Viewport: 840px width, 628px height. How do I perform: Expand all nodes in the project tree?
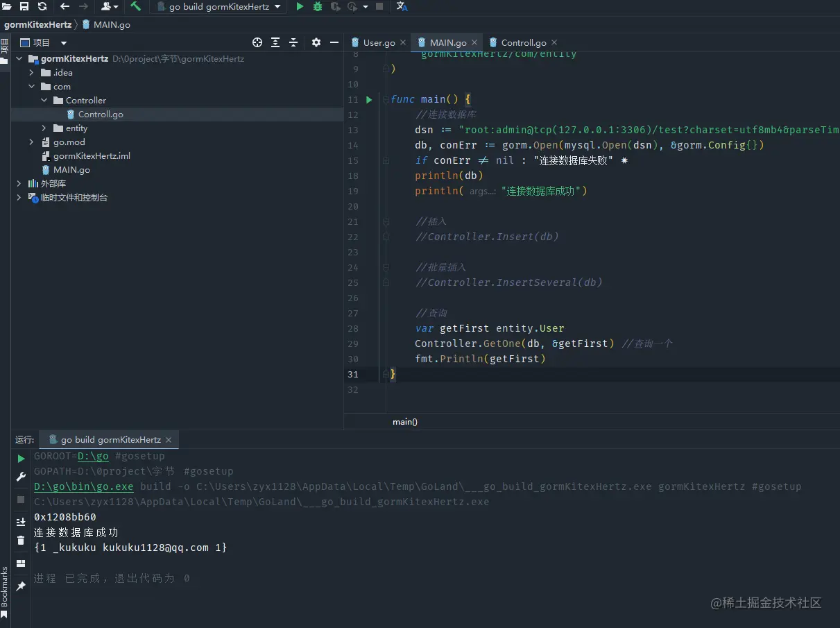pos(275,42)
